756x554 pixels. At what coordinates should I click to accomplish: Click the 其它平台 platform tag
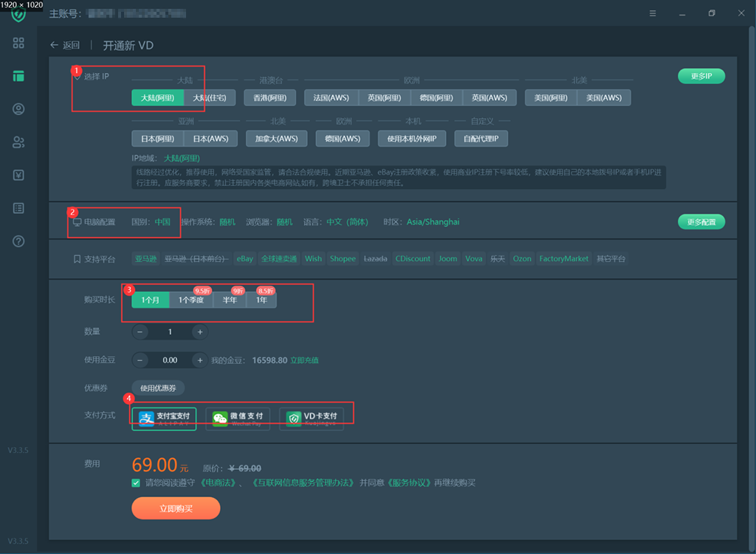tap(611, 259)
